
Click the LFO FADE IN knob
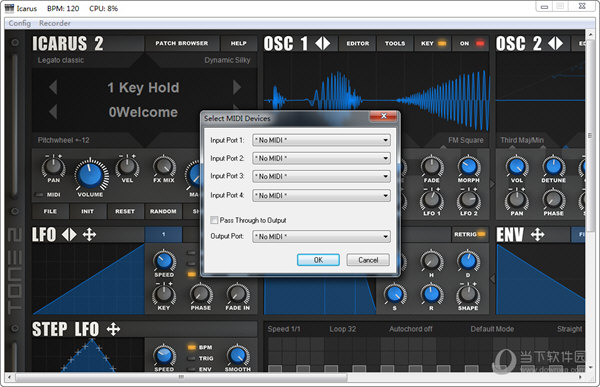point(238,294)
